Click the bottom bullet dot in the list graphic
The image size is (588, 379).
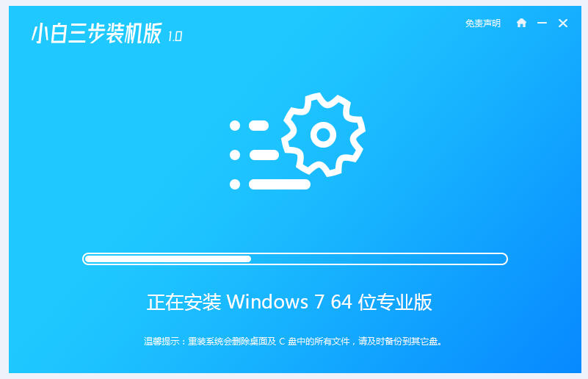pos(235,184)
